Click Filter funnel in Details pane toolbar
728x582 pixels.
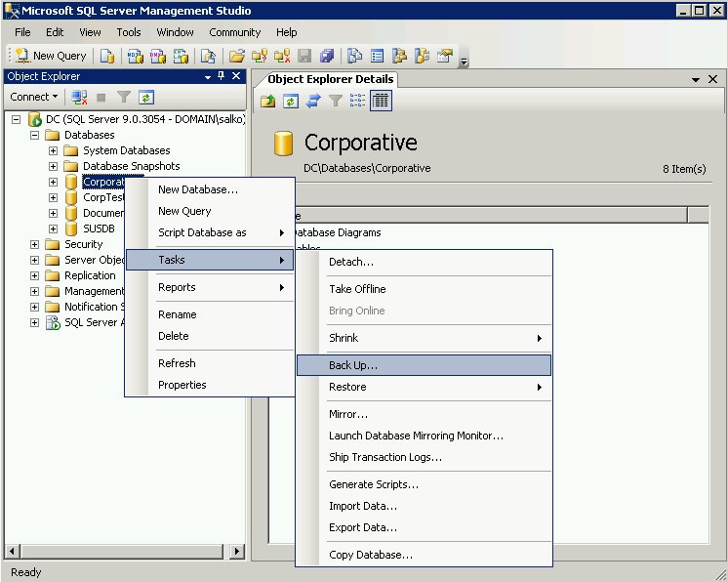[336, 101]
